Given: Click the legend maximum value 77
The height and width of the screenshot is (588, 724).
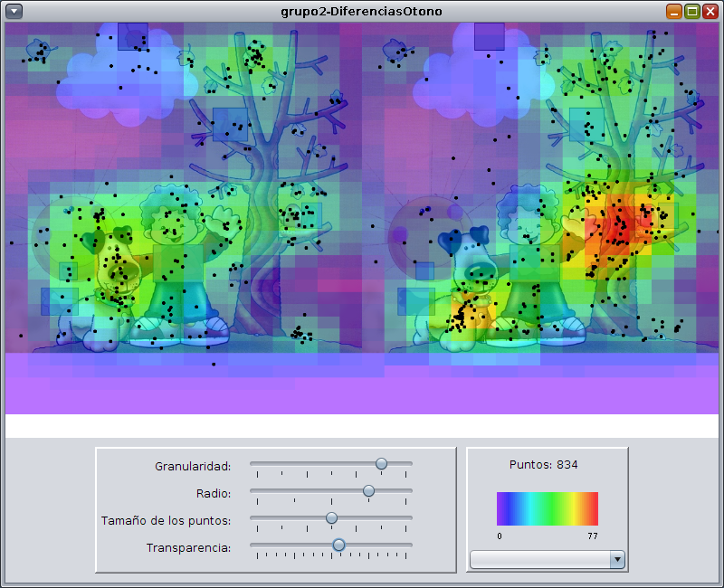Looking at the screenshot, I should click(593, 536).
